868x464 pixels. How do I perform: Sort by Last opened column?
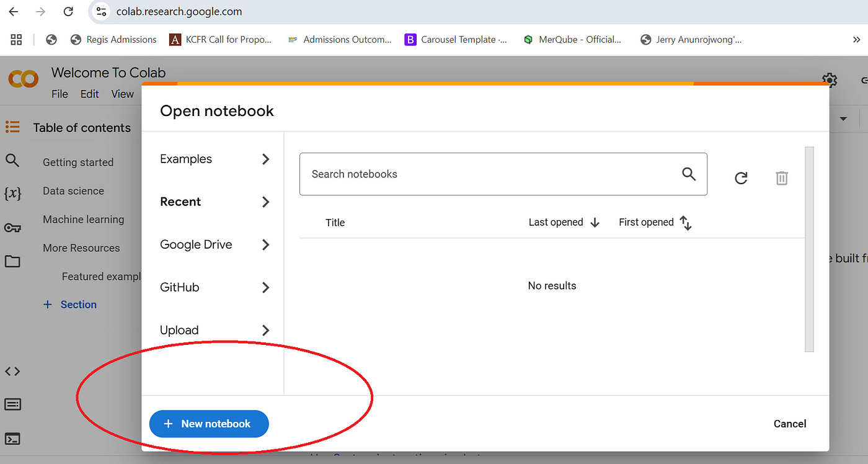click(564, 222)
